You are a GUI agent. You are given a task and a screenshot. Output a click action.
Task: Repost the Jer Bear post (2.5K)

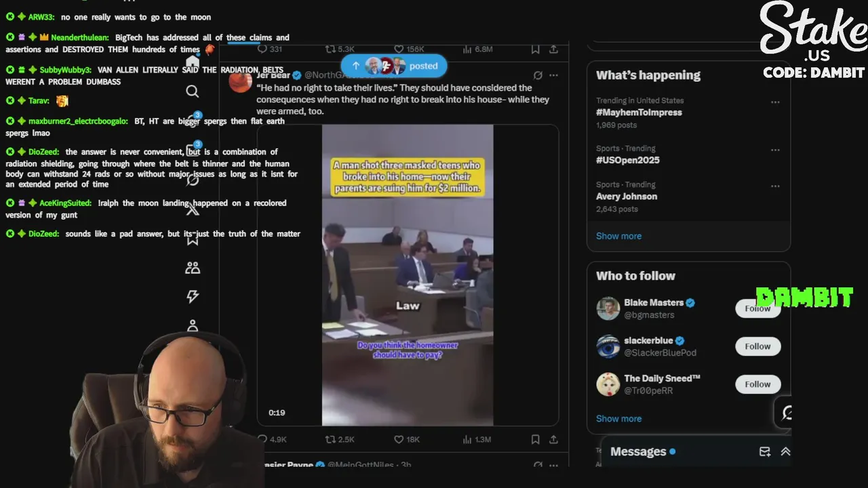coord(340,439)
